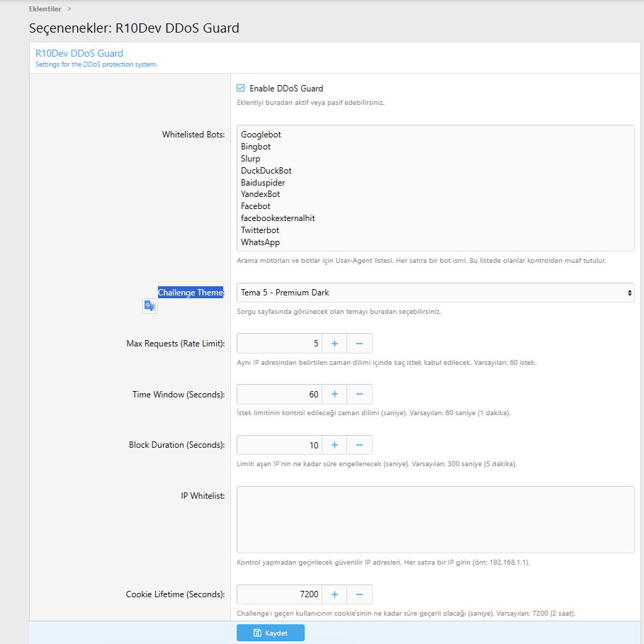Increase Cookie Lifetime with plus button
The width and height of the screenshot is (644, 644).
pos(334,594)
